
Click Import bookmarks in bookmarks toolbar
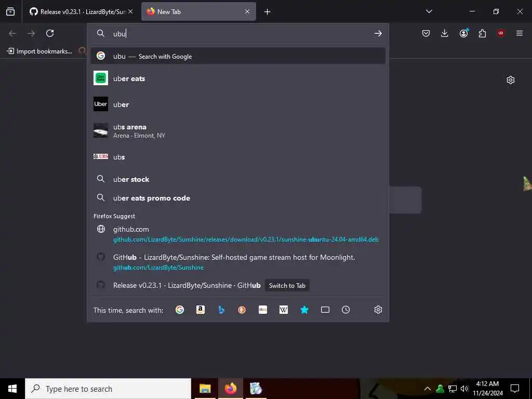pyautogui.click(x=39, y=51)
